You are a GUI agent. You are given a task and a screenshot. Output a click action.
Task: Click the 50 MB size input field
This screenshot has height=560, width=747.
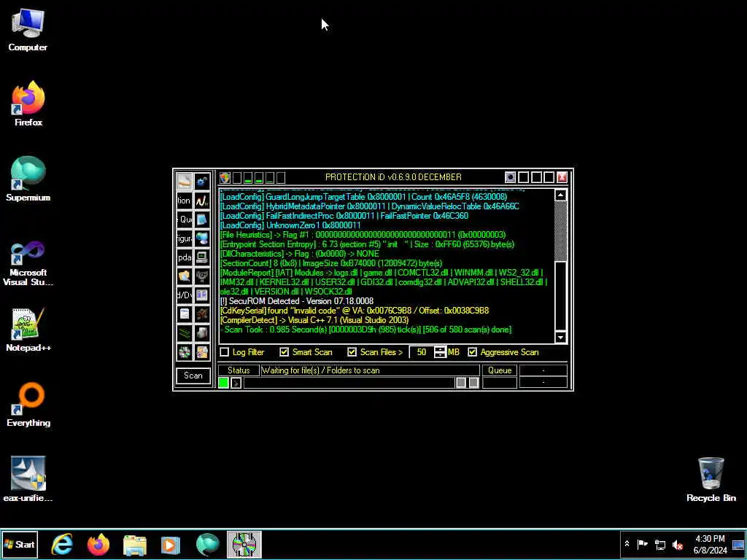click(422, 352)
